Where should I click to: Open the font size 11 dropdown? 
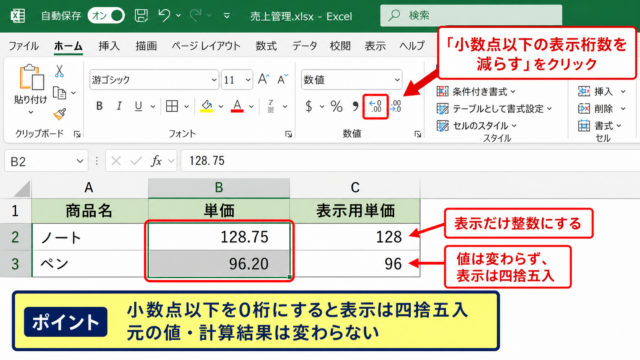tap(248, 80)
